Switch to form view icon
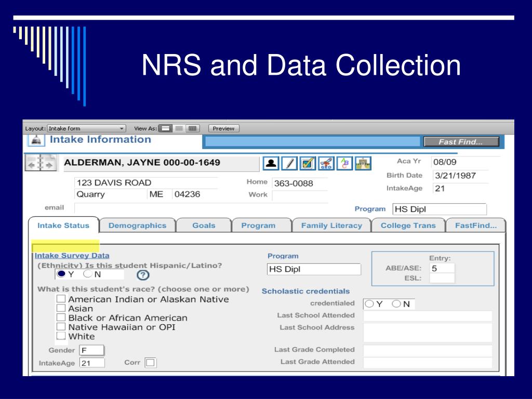The image size is (532, 399). [x=166, y=129]
